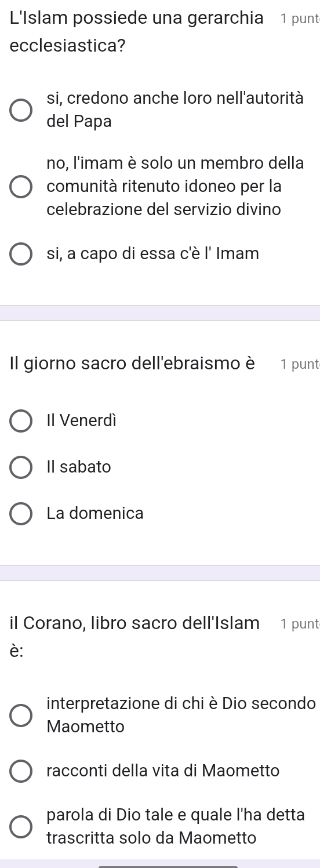Pick the 'si, a capo di essa c'è l'Imam' radio

(x=21, y=254)
